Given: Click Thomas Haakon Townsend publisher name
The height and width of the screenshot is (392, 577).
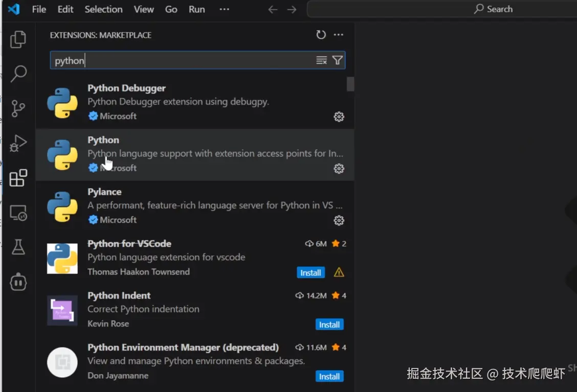Looking at the screenshot, I should [x=139, y=272].
